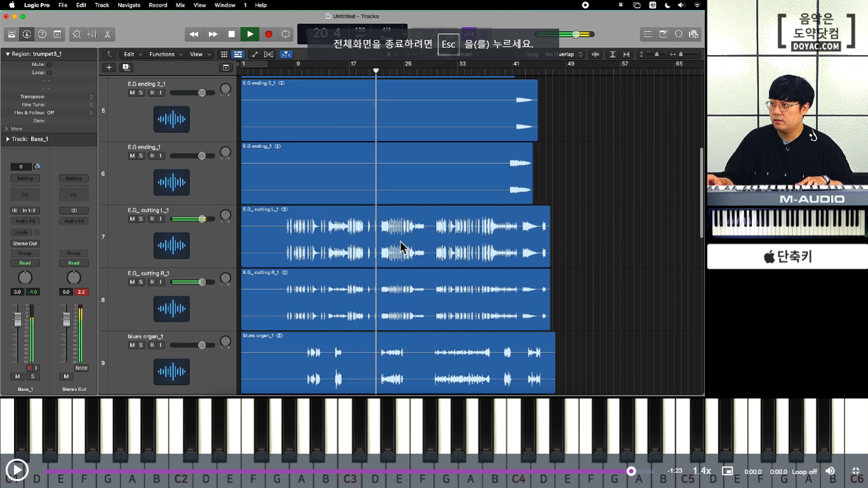868x488 pixels.
Task: Open the Note Pads icon
Action: coord(663,34)
